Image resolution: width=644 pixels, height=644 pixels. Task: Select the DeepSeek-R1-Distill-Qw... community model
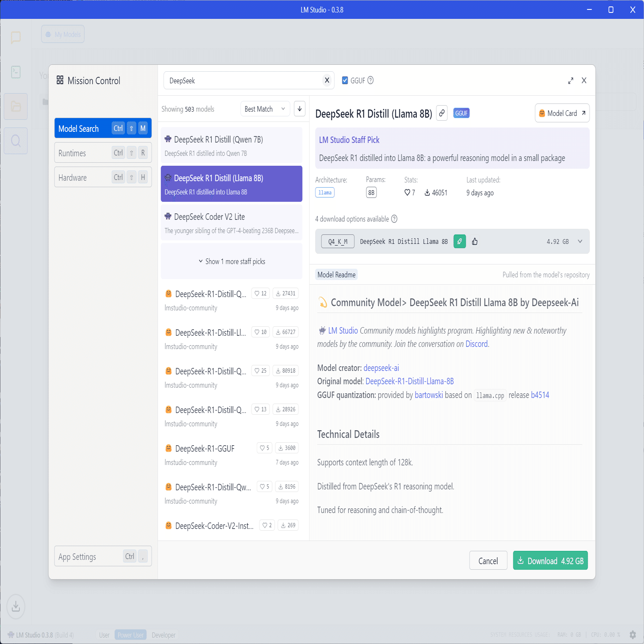click(232, 493)
